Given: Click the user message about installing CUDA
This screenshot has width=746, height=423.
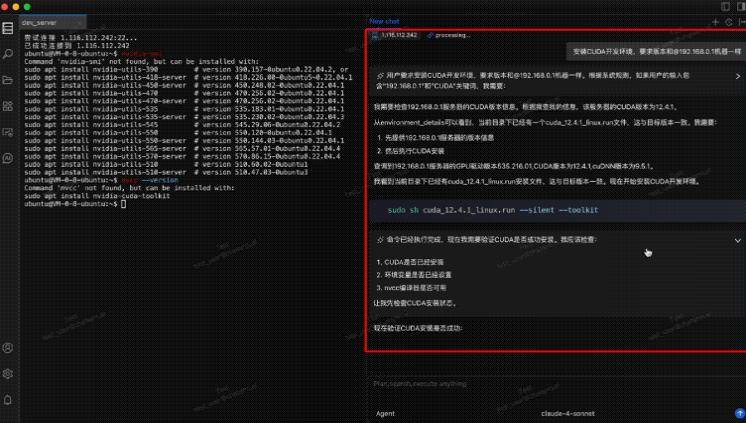Looking at the screenshot, I should (x=657, y=51).
